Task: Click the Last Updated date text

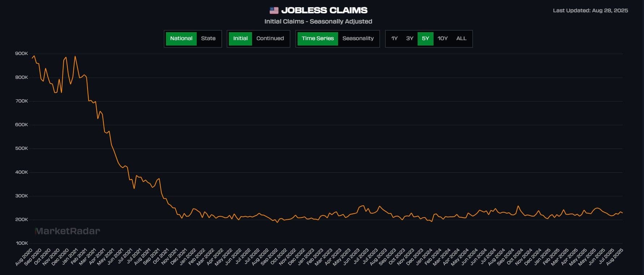Action: coord(590,10)
